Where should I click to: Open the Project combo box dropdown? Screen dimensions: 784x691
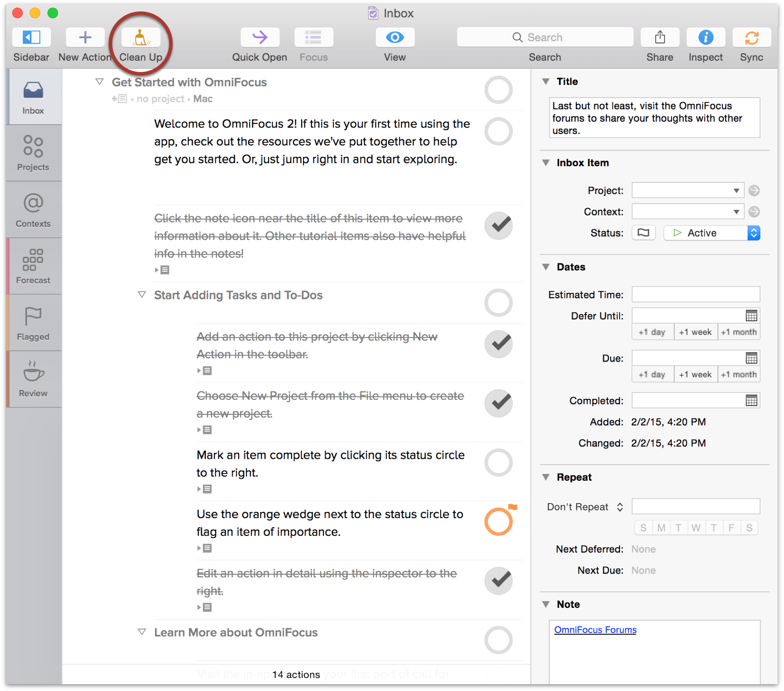click(x=736, y=191)
